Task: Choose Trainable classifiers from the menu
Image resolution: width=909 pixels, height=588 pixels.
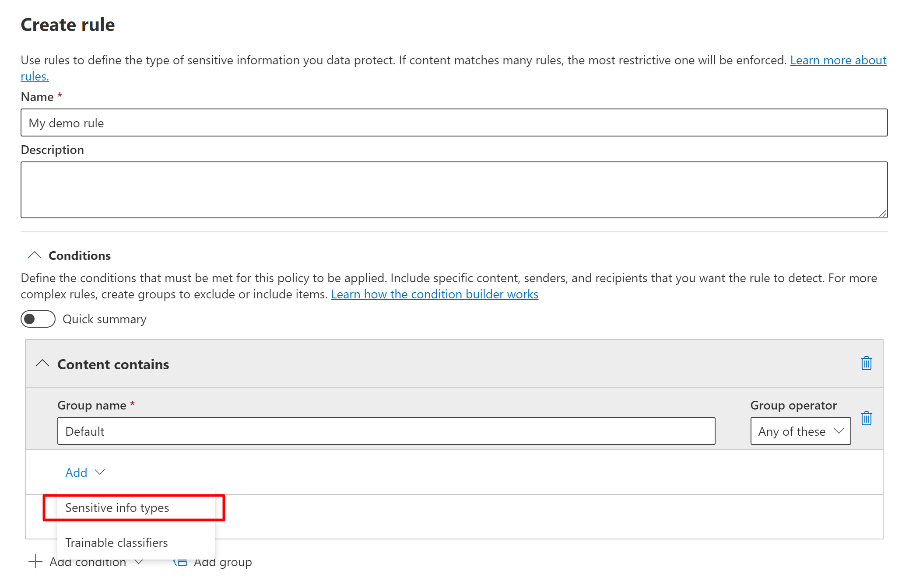Action: [x=116, y=542]
